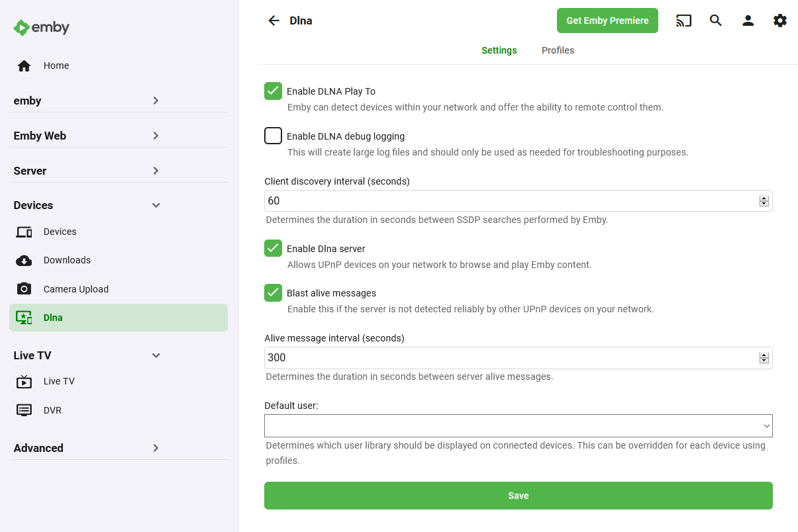Go back using the arrow beside Dlna
The width and height of the screenshot is (798, 532).
tap(274, 21)
